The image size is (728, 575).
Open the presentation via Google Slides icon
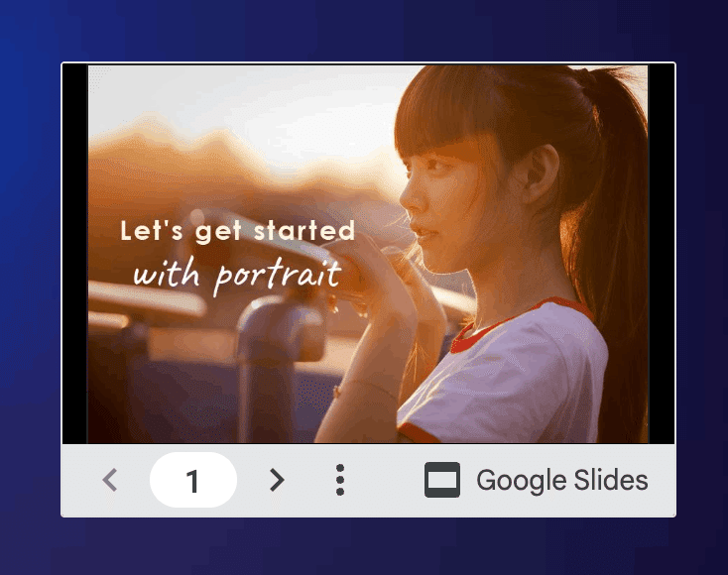tap(442, 480)
